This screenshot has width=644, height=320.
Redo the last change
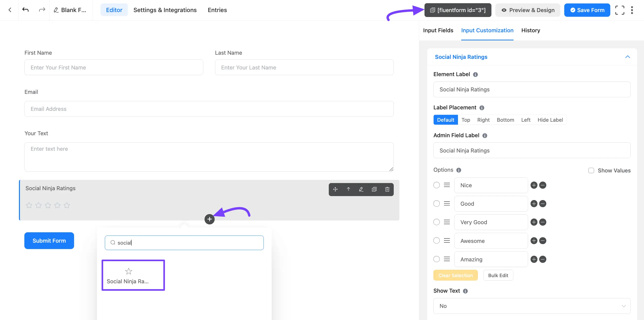point(42,10)
